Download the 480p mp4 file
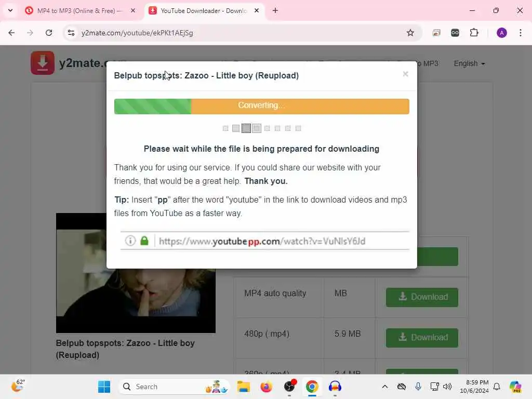This screenshot has width=532, height=399. 422,338
